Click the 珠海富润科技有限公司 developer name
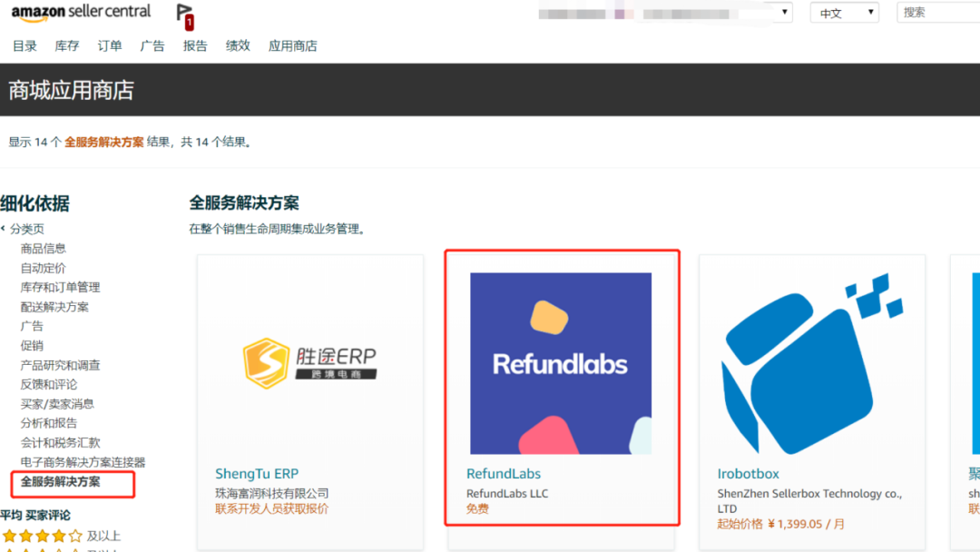Image resolution: width=980 pixels, height=552 pixels. point(271,493)
